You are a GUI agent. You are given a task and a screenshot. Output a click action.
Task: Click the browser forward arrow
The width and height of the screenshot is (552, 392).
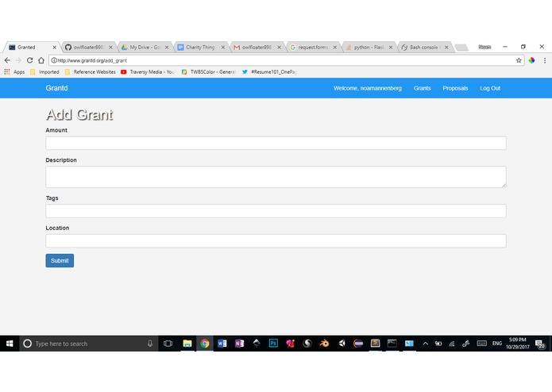[18, 60]
